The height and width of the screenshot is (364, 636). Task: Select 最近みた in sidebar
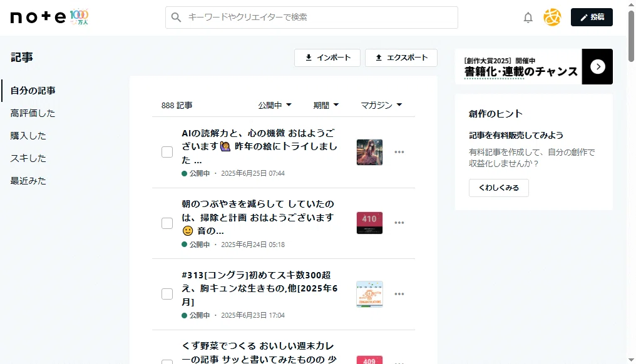(28, 181)
